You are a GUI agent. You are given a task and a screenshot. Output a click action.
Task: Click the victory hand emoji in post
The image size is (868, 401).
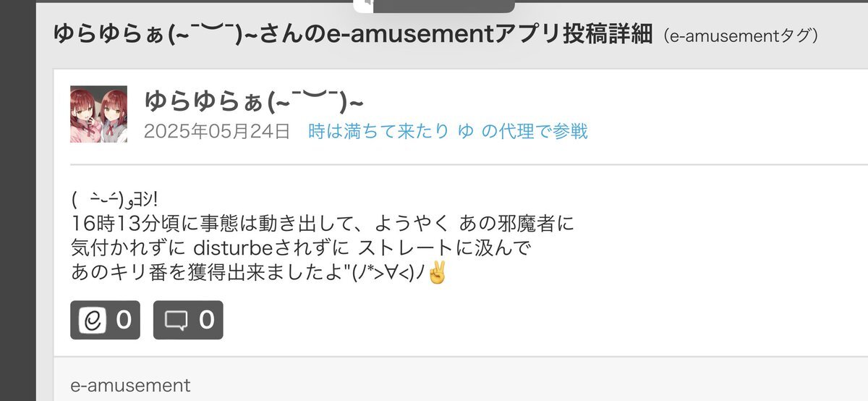pos(438,274)
